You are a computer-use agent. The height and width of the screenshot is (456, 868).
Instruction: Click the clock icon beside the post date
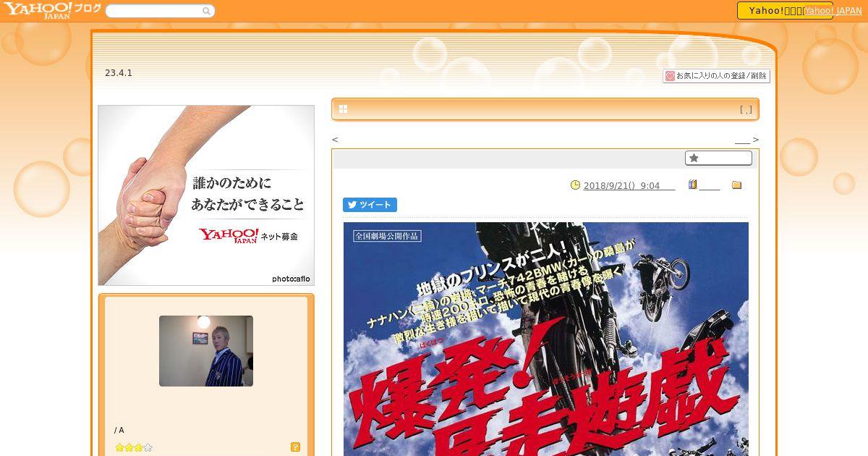point(576,185)
